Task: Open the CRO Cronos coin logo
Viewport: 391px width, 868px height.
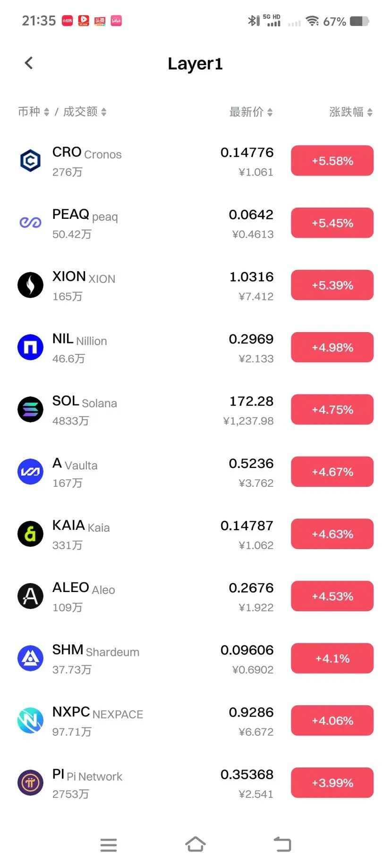Action: pyautogui.click(x=30, y=161)
